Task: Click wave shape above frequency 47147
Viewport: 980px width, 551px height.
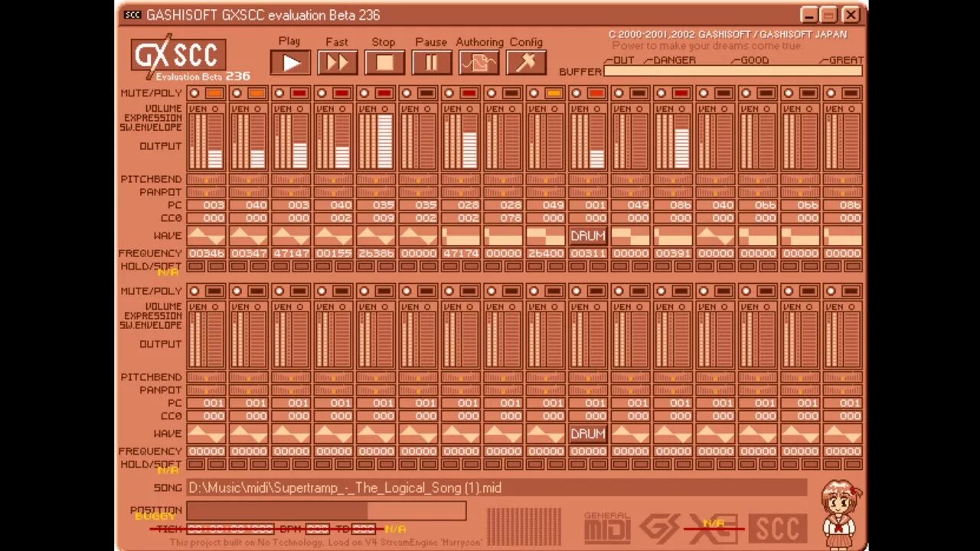Action: tap(292, 236)
